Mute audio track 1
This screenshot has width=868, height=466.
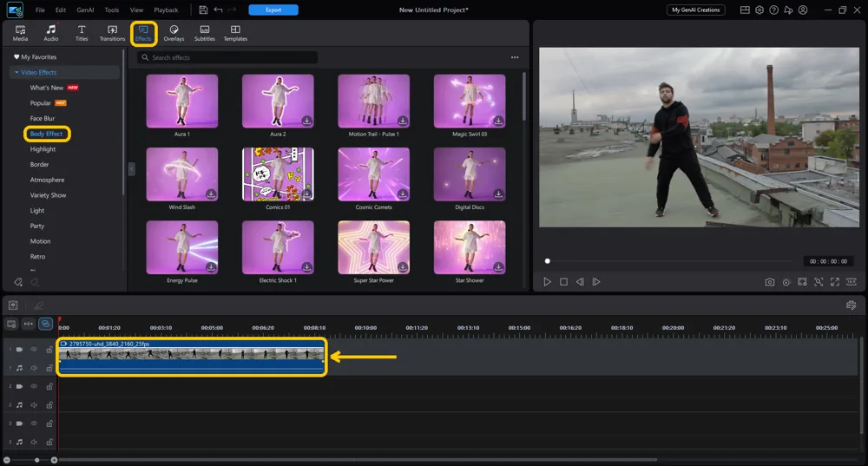pyautogui.click(x=34, y=367)
